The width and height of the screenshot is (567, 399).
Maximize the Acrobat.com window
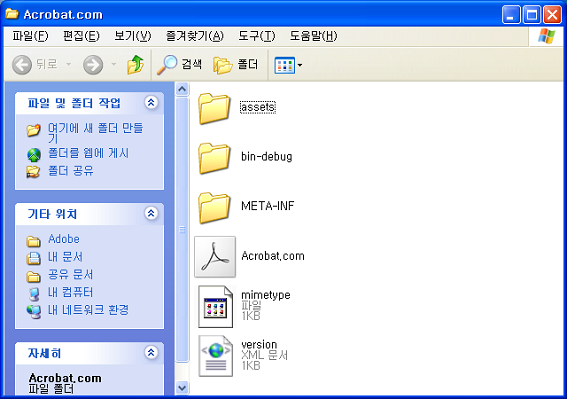532,15
